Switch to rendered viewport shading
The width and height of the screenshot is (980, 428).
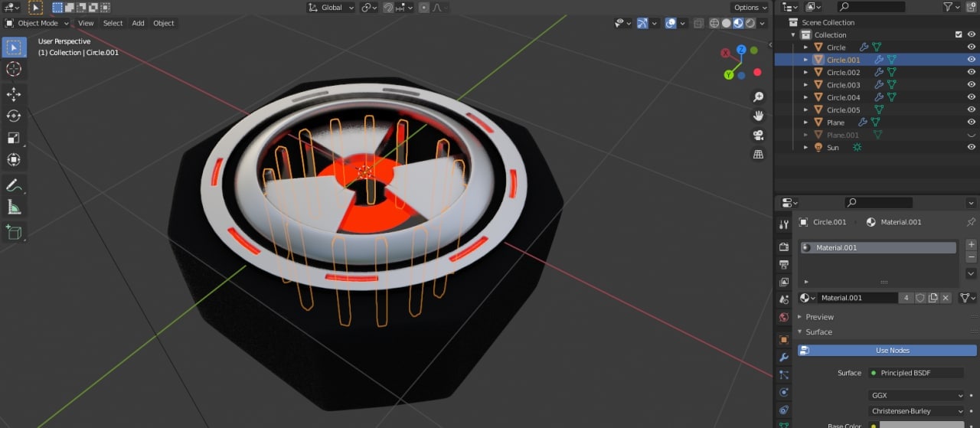750,23
